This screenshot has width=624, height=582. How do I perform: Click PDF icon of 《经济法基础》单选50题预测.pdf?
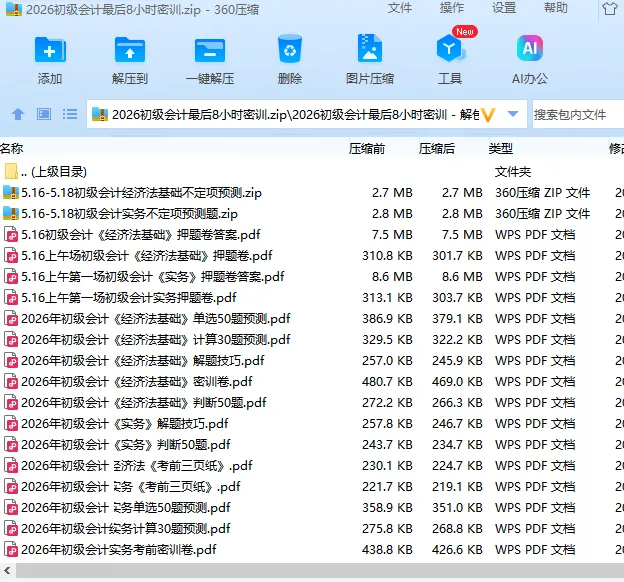pyautogui.click(x=11, y=318)
